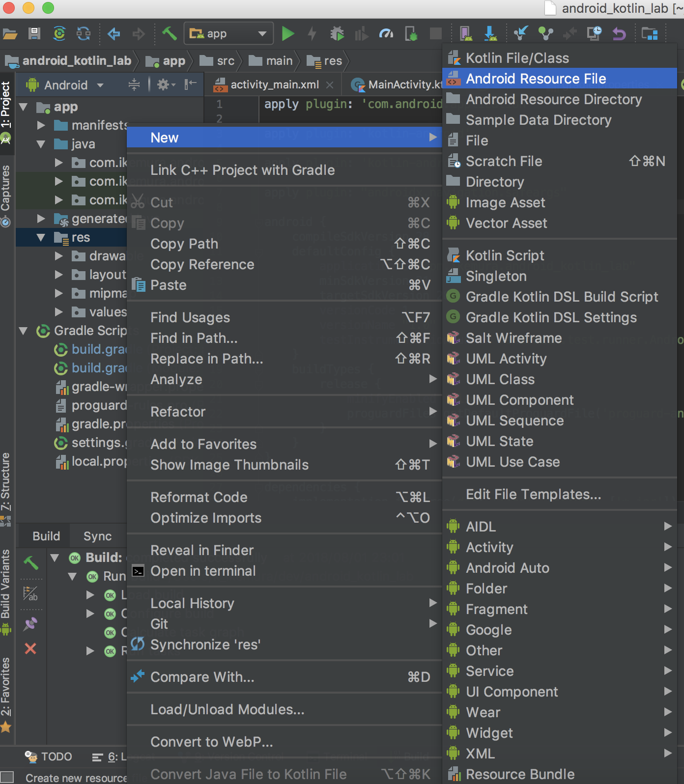Click the Save All toolbar icon
This screenshot has height=784, width=684.
point(34,33)
